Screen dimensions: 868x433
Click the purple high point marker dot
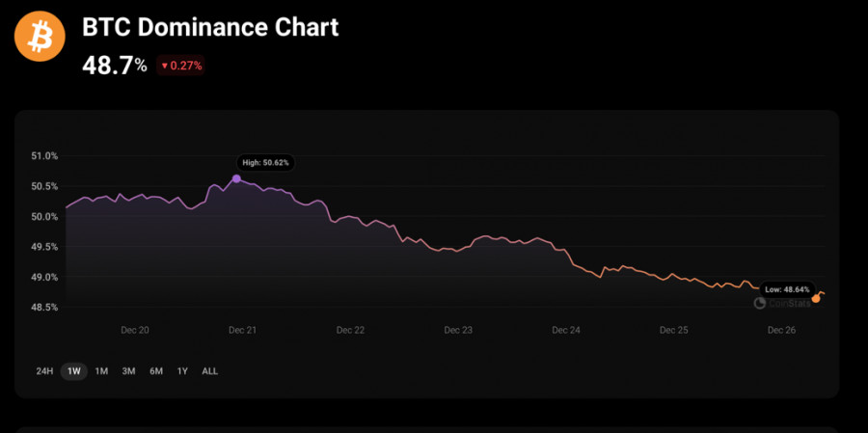tap(236, 178)
